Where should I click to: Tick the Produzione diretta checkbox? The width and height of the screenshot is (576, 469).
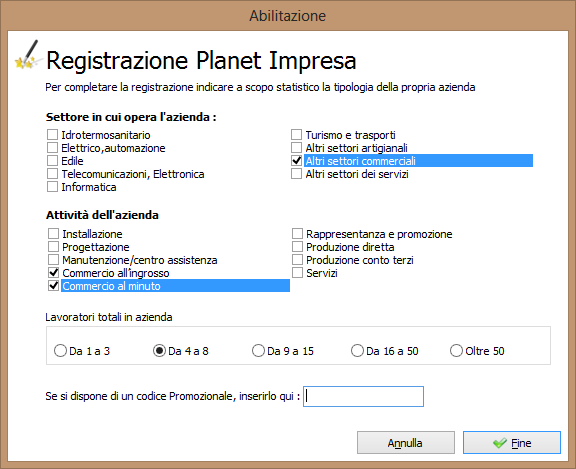(298, 247)
